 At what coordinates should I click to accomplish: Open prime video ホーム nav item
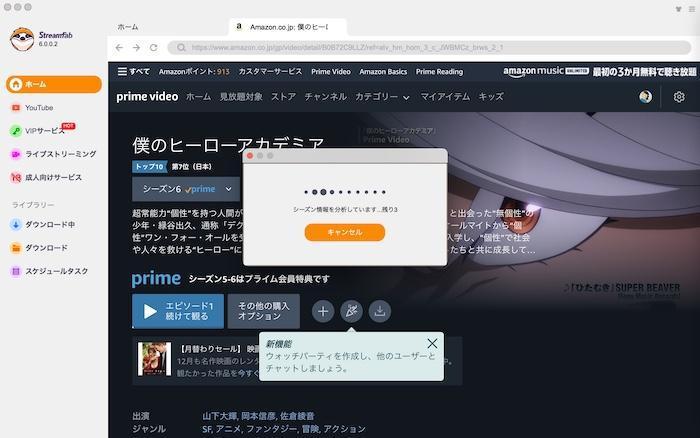(x=198, y=97)
